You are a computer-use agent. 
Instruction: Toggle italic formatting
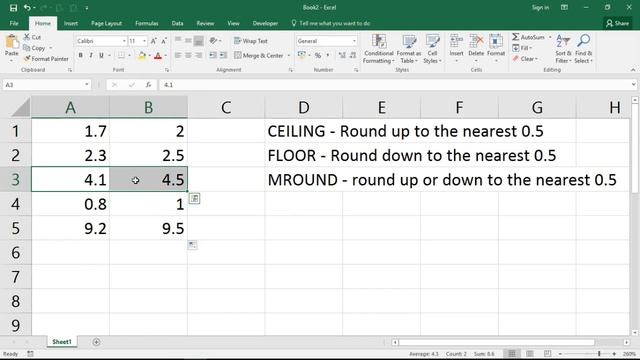click(91, 55)
